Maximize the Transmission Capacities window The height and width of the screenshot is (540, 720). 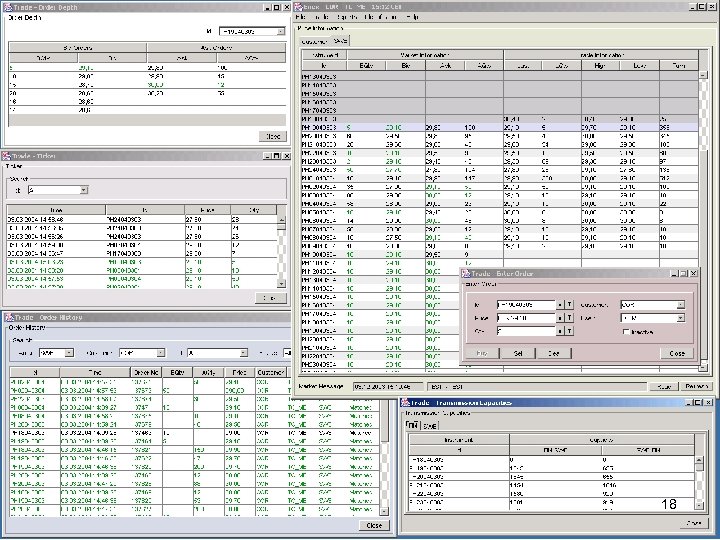pos(696,402)
